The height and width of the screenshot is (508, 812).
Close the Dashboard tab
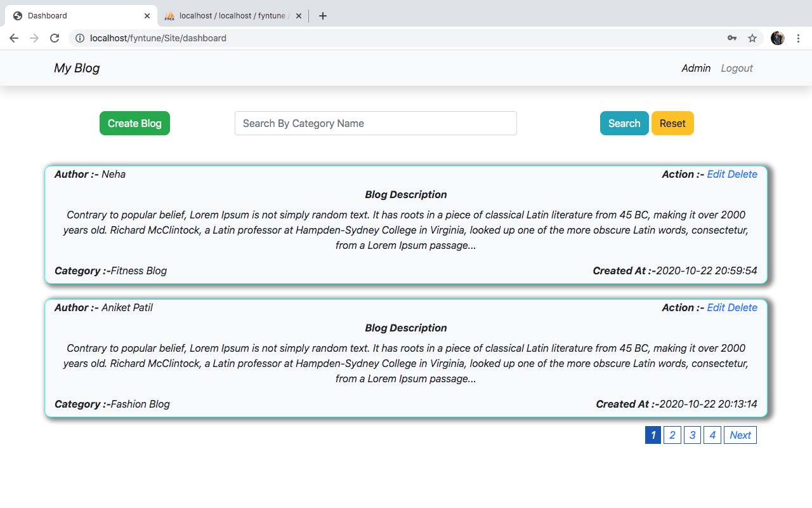pos(147,16)
